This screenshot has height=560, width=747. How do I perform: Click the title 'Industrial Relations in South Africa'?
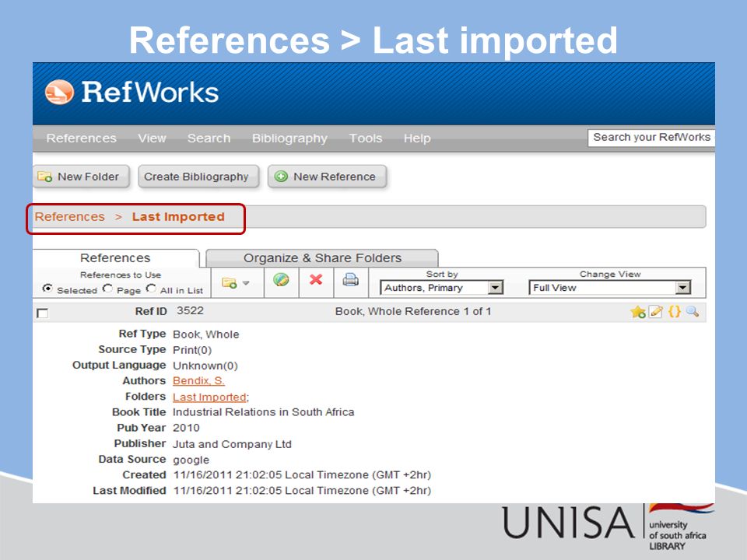264,412
